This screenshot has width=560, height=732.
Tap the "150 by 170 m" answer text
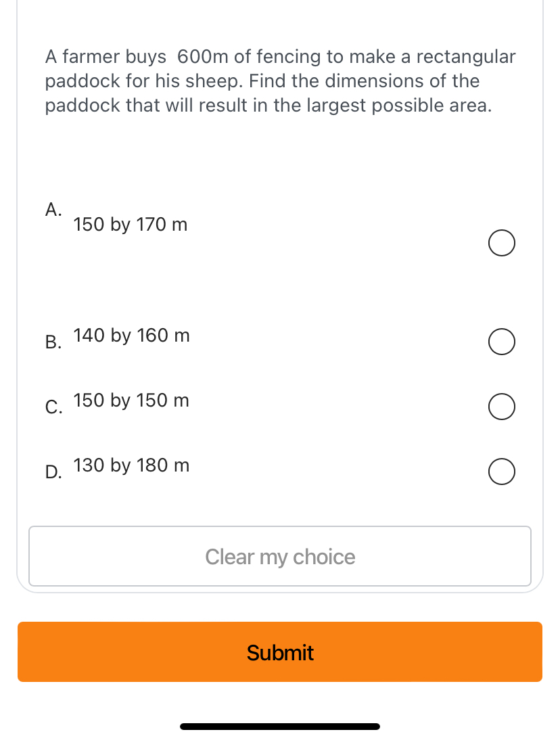tap(130, 225)
